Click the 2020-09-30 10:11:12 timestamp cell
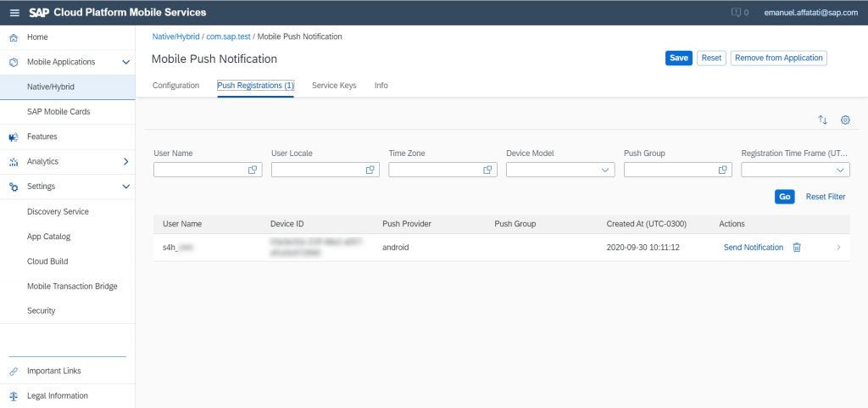Screen dimensions: 868x408 point(643,248)
